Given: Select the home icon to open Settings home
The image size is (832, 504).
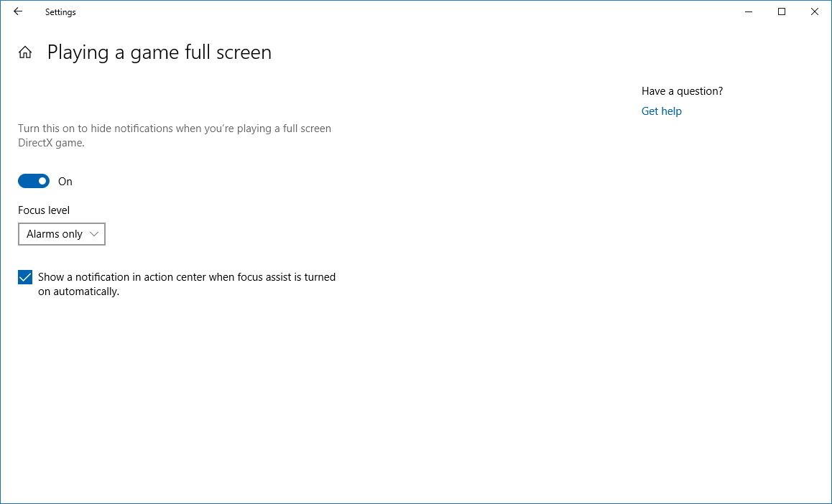Looking at the screenshot, I should coord(25,52).
